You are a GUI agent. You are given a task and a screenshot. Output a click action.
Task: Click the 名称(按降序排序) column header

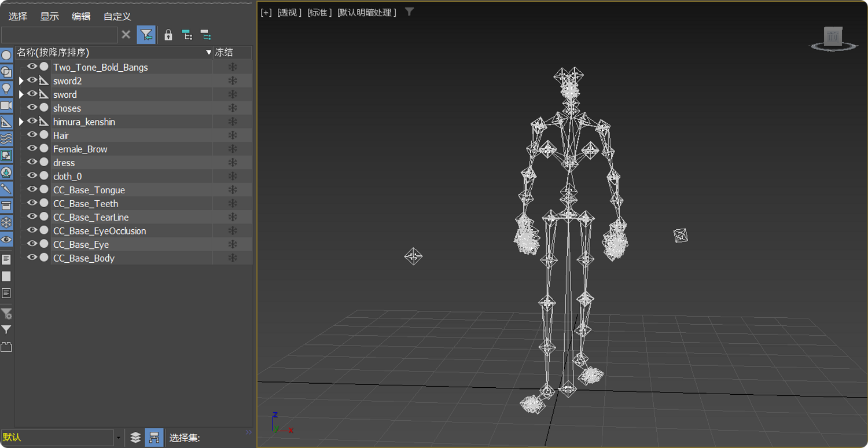(x=114, y=53)
